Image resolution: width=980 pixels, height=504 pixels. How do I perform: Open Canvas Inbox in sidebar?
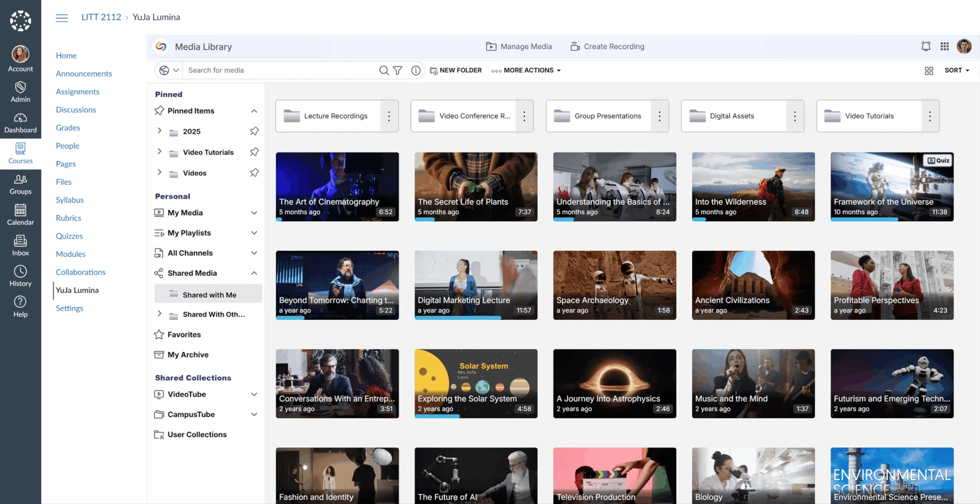[x=20, y=245]
